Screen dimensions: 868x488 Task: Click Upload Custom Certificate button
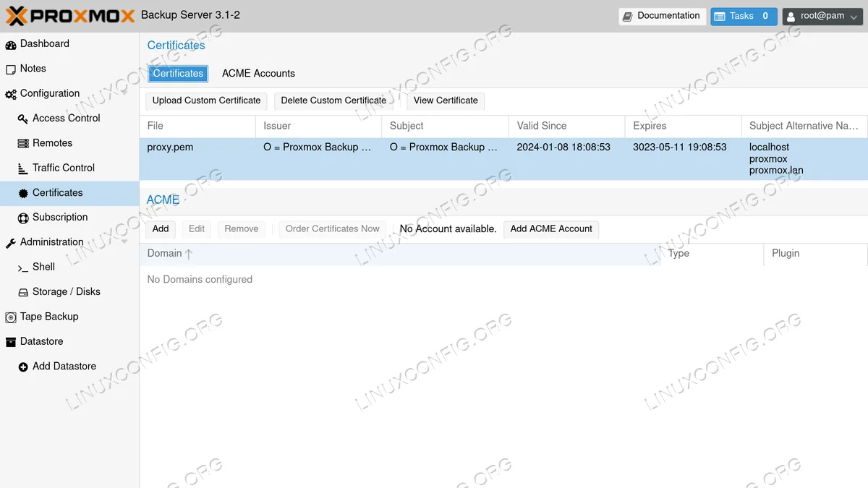(206, 100)
